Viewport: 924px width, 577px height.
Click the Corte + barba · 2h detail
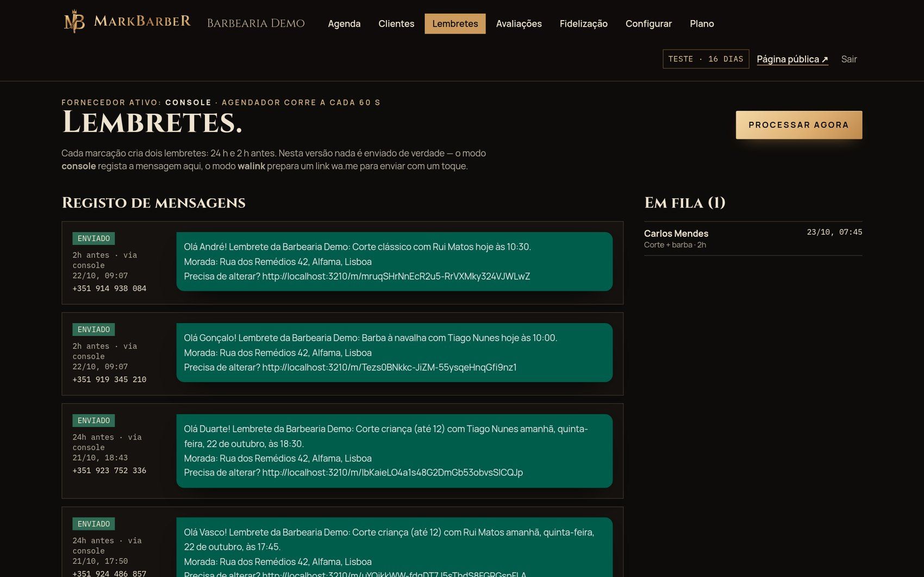[675, 245]
